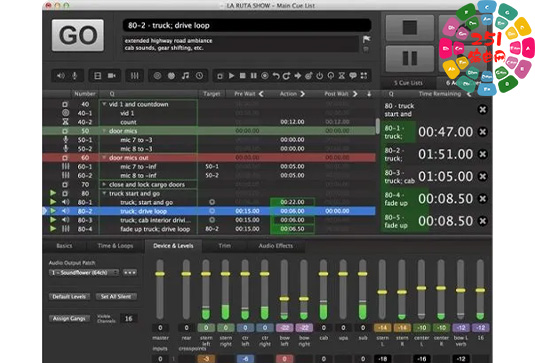Viewport: 535px width, 363px height.
Task: Add a MIDI File cue (music note icon)
Action: [185, 76]
